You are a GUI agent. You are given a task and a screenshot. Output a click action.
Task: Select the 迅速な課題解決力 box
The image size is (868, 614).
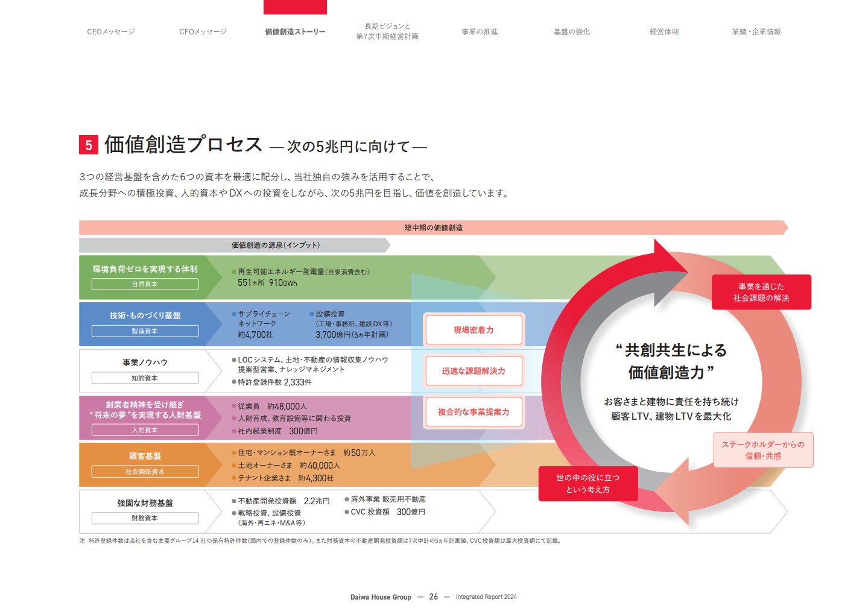[474, 371]
